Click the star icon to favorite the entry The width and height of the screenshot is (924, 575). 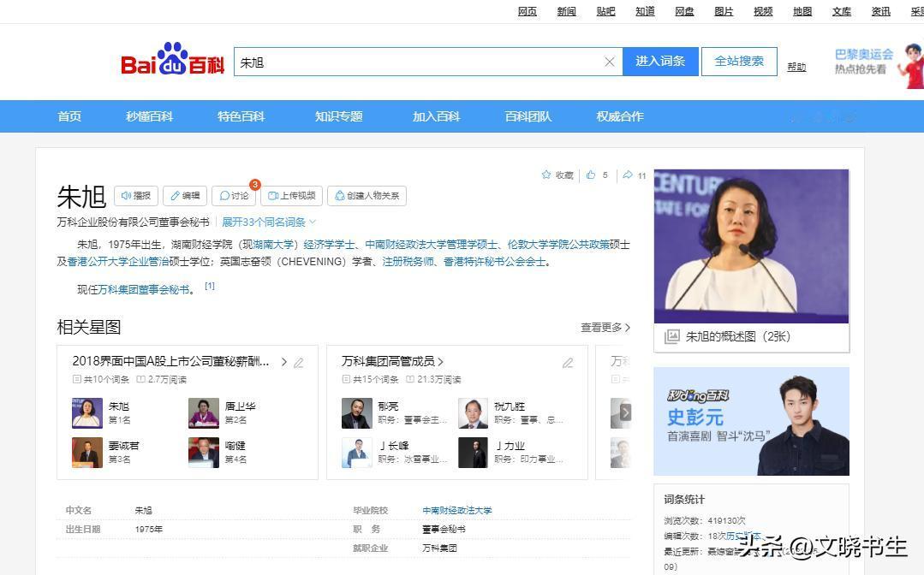[546, 175]
